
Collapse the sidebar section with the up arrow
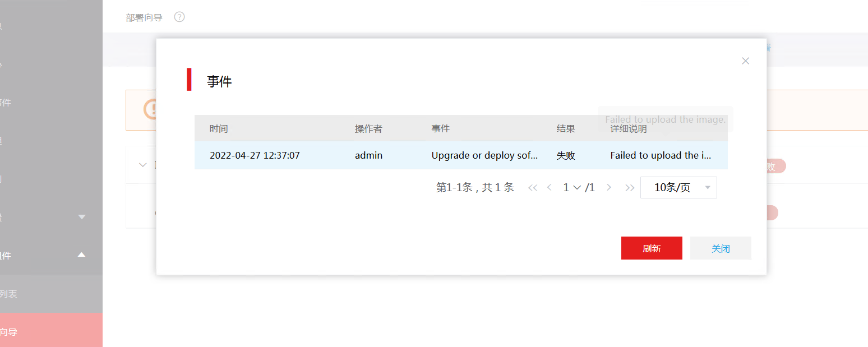point(82,255)
